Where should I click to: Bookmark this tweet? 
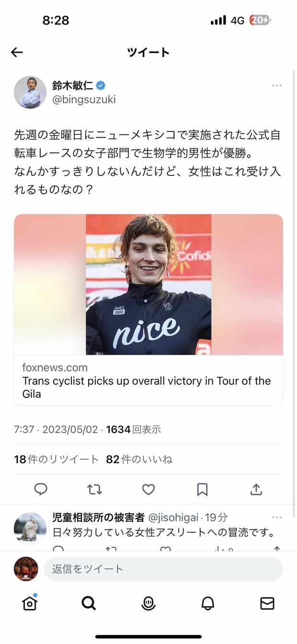[x=202, y=489]
